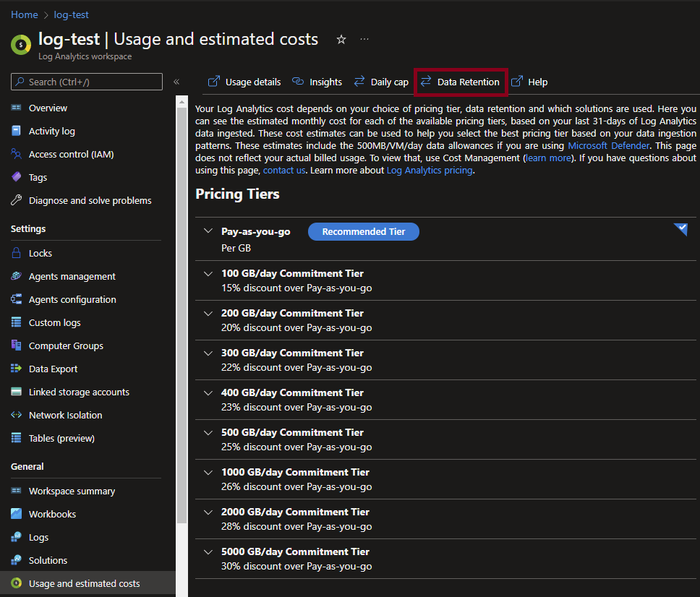
Task: Open Usage details from the toolbar
Action: point(244,82)
